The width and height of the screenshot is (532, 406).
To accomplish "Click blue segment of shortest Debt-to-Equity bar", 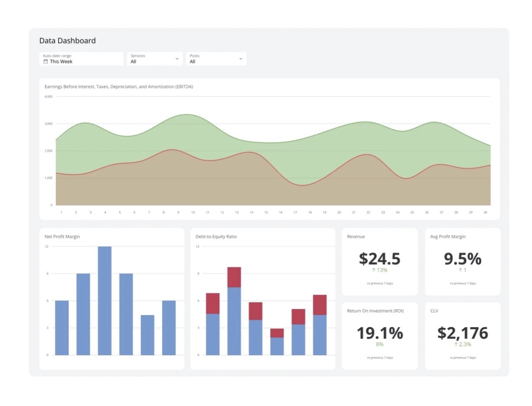I will click(277, 346).
